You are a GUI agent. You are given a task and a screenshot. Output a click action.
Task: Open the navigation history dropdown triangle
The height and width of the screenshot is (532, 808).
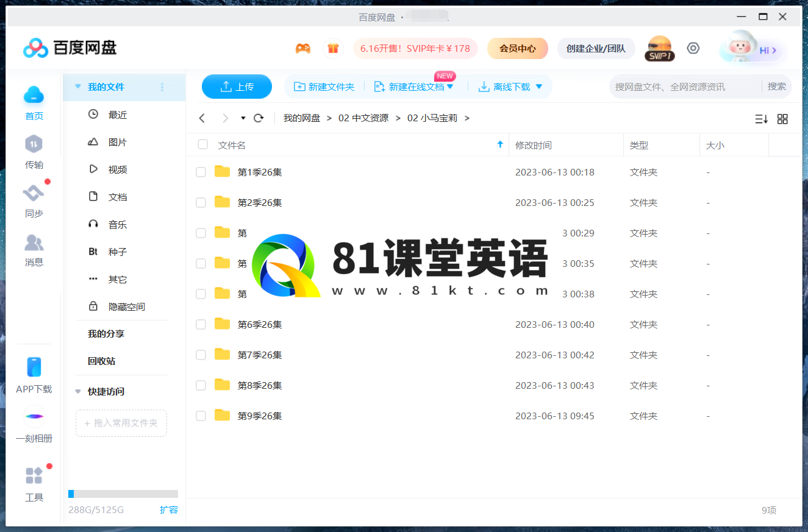click(243, 118)
